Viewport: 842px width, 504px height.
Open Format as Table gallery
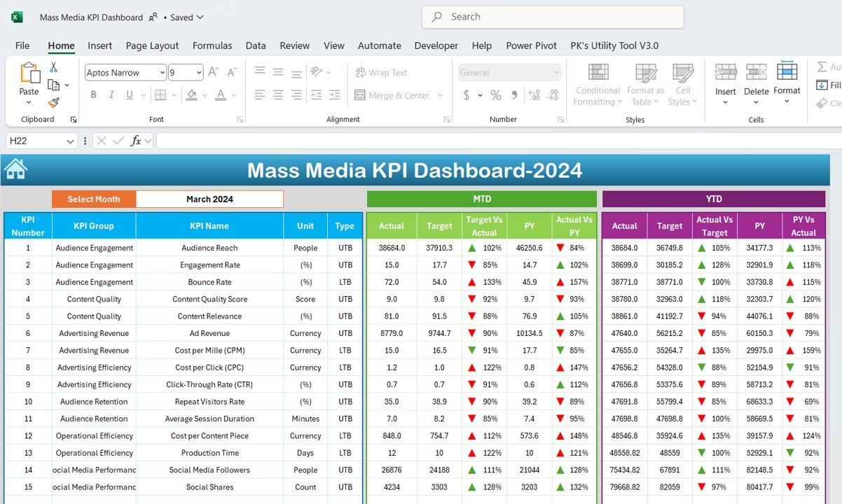point(645,85)
